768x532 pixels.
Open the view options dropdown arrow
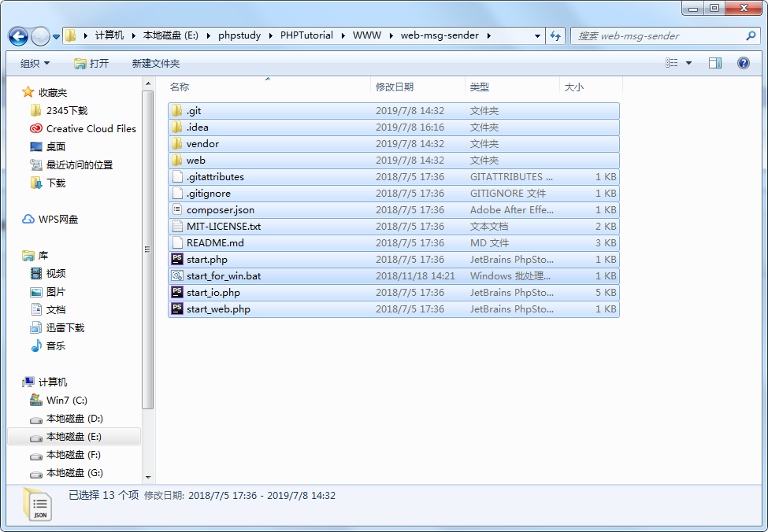tap(688, 63)
